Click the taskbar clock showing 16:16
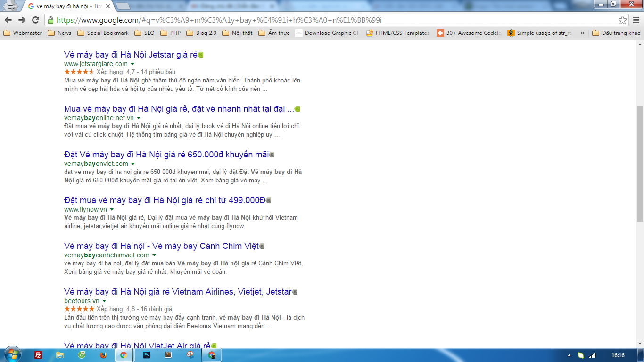 (618, 355)
